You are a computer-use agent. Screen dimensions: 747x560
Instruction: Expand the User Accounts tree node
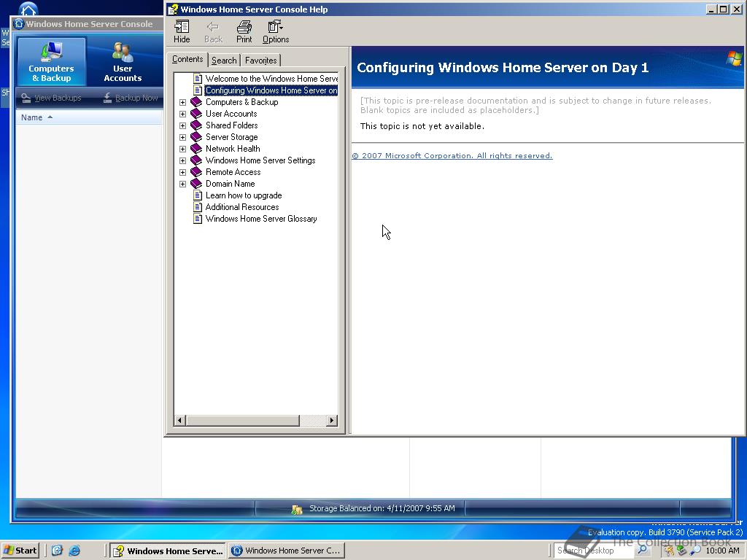click(182, 114)
